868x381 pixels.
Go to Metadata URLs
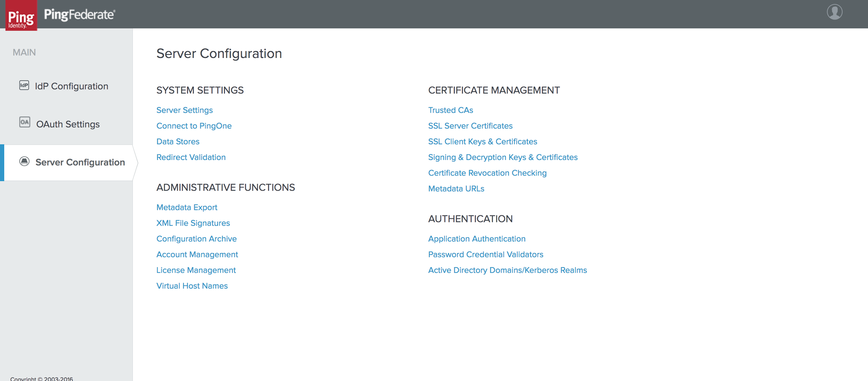[456, 188]
